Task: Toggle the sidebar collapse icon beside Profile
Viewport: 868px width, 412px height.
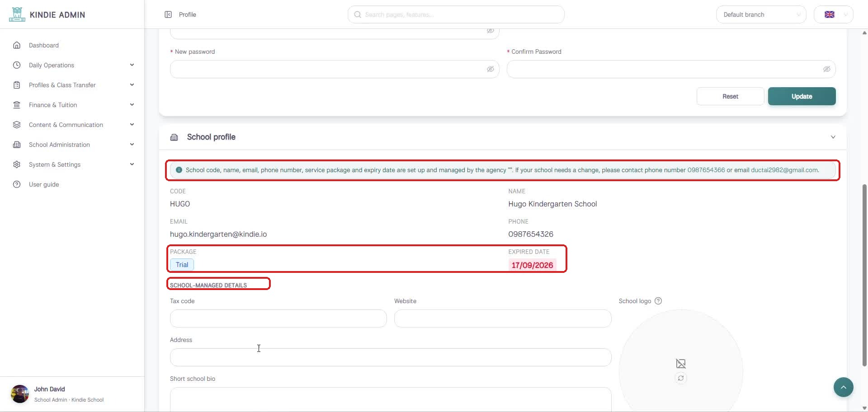Action: point(168,14)
